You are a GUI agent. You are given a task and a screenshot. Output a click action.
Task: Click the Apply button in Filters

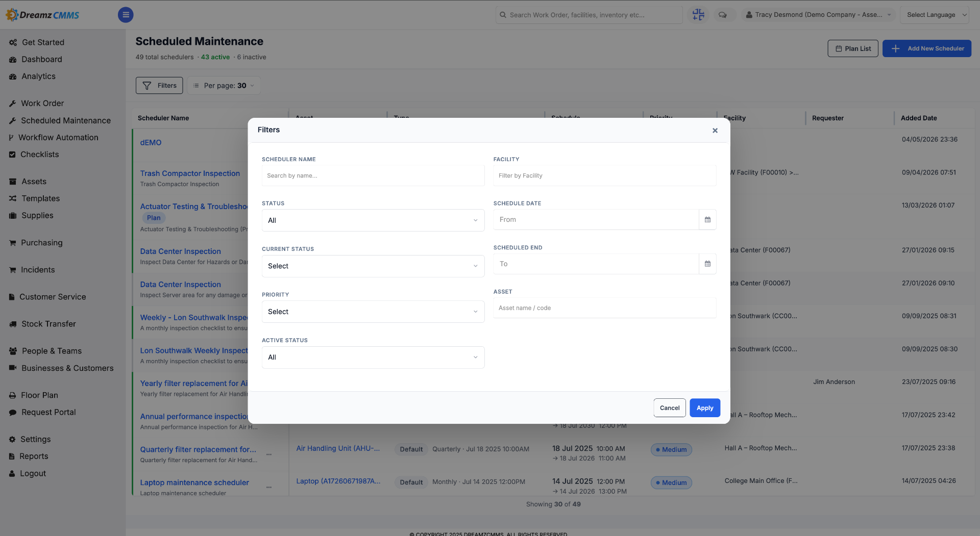(x=705, y=408)
